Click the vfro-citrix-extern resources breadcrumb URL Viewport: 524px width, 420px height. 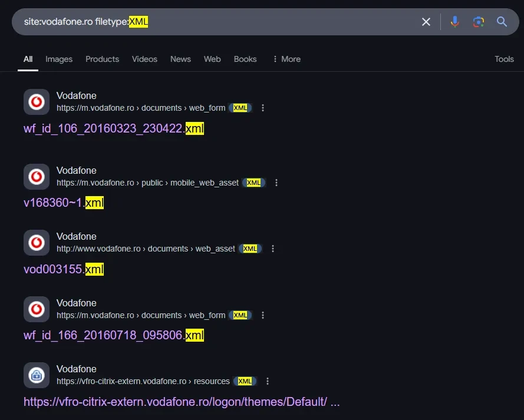click(143, 381)
